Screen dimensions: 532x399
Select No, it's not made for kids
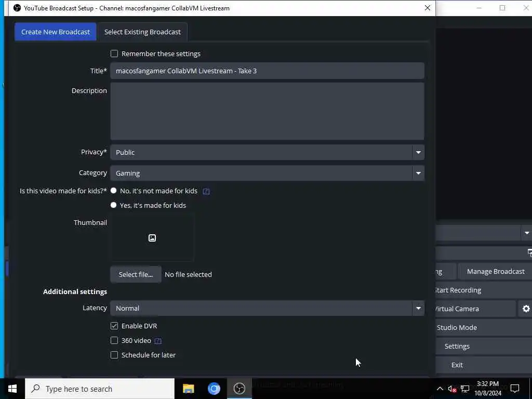(x=114, y=191)
